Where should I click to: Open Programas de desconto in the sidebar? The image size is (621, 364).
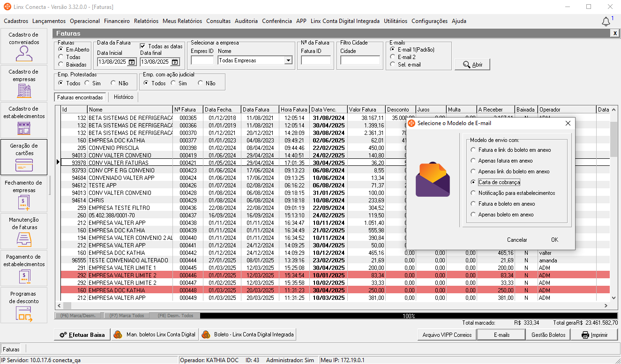coord(24,305)
